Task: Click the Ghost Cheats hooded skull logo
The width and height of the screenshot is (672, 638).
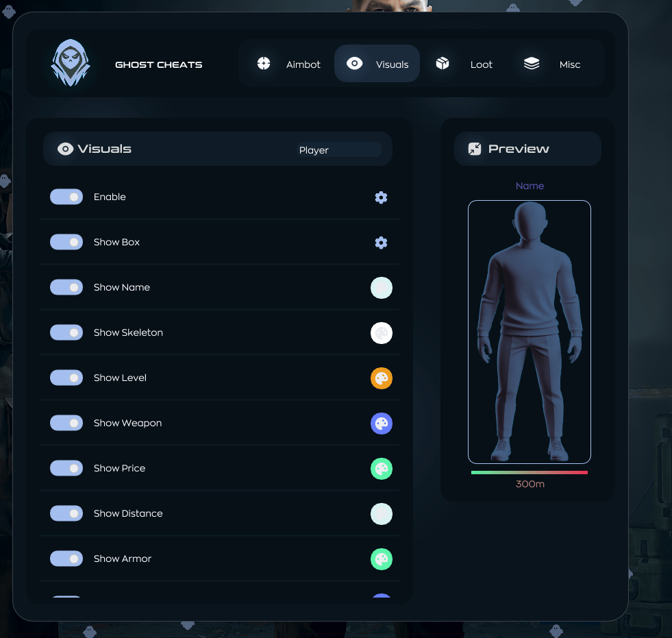Action: 71,64
